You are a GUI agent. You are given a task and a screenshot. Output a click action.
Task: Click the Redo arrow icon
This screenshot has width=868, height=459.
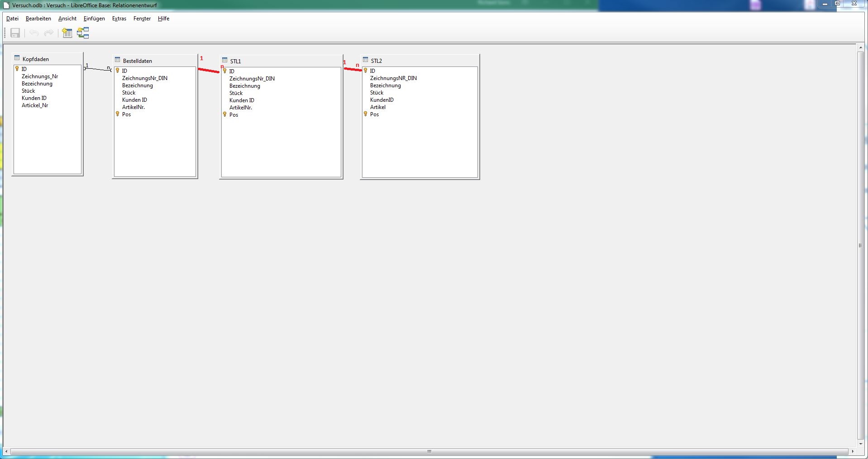pyautogui.click(x=48, y=33)
